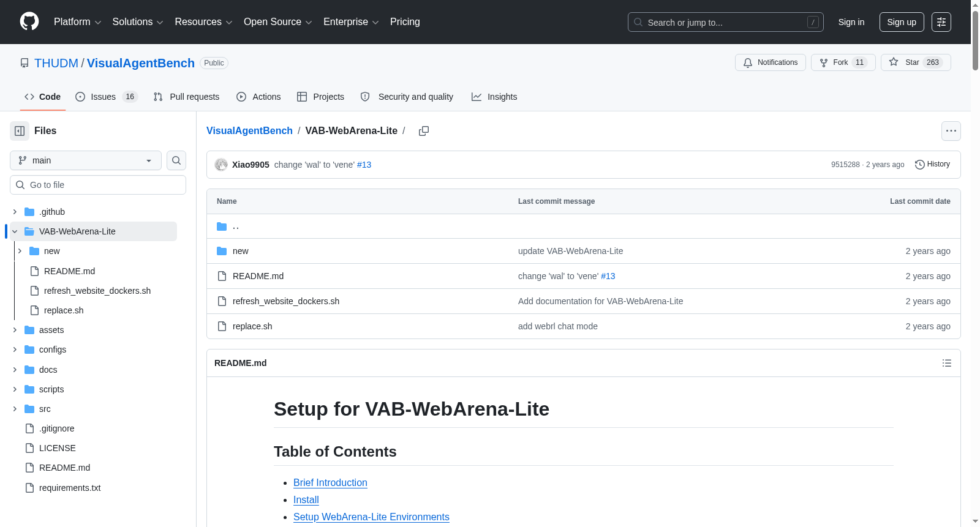This screenshot has width=980, height=527.
Task: Click the .gitignore file icon in sidebar
Action: [x=29, y=428]
